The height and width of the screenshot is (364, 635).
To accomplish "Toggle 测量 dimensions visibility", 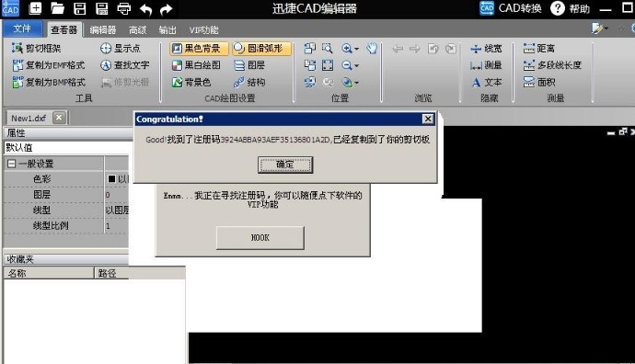I will point(486,65).
